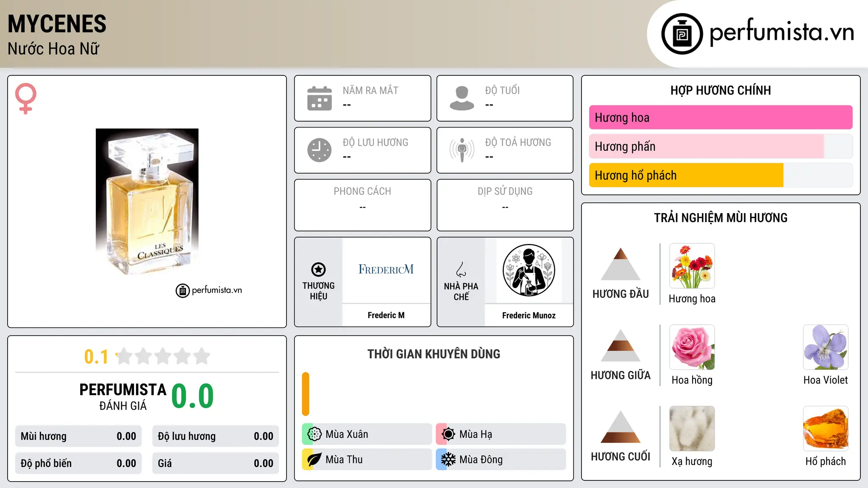Click the THỜI GIAN KHUYÊN DÙNG heading

[434, 354]
